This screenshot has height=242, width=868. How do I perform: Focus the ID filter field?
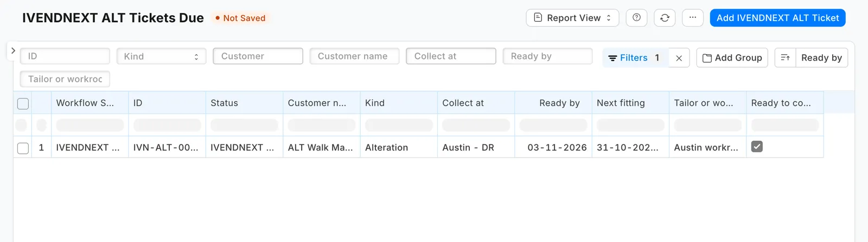point(65,56)
